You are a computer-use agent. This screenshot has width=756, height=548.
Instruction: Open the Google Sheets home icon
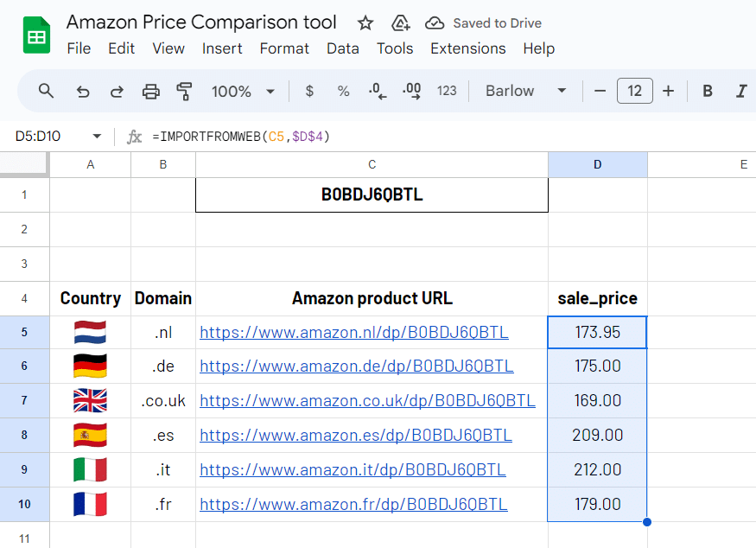coord(36,36)
